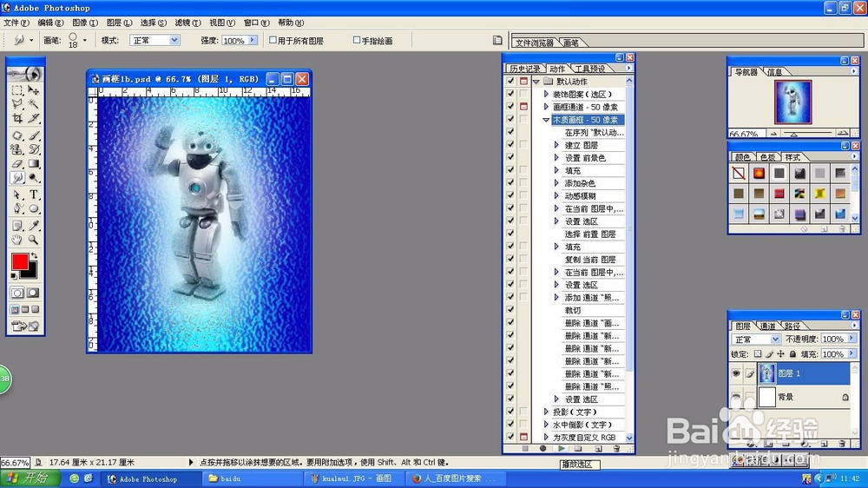Toggle visibility of 背景 layer
Image resolution: width=868 pixels, height=488 pixels.
pyautogui.click(x=736, y=397)
